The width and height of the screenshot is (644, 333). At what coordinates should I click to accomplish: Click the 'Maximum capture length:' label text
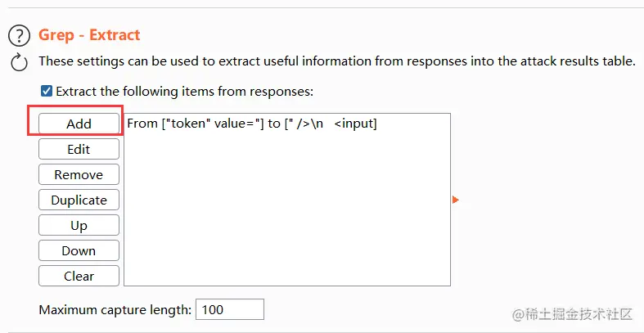pyautogui.click(x=115, y=310)
